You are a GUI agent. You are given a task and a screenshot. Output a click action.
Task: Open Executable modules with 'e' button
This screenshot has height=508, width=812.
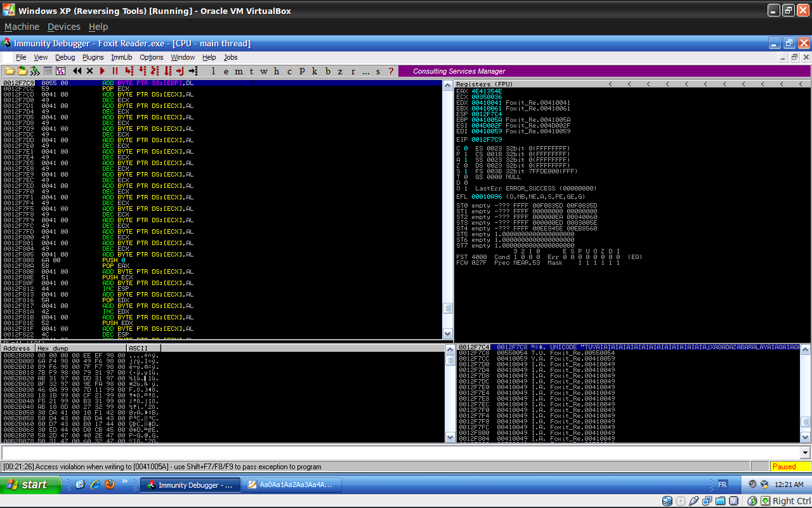tap(226, 71)
